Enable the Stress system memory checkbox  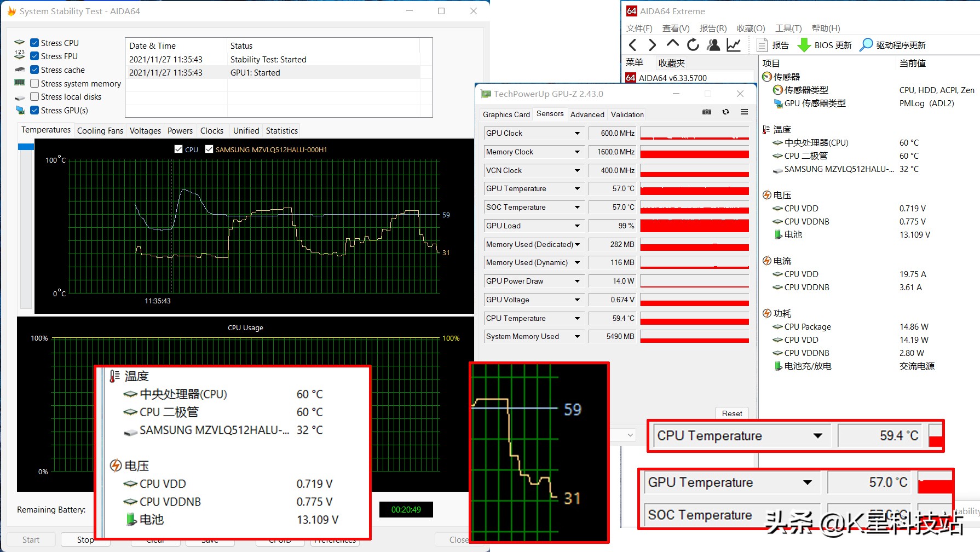point(34,83)
